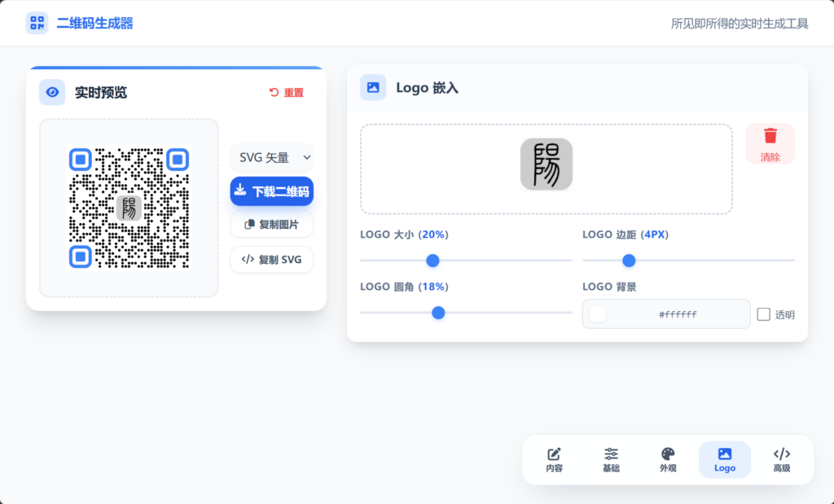
Task: Switch to the 基础 basic settings tab
Action: coord(611,460)
